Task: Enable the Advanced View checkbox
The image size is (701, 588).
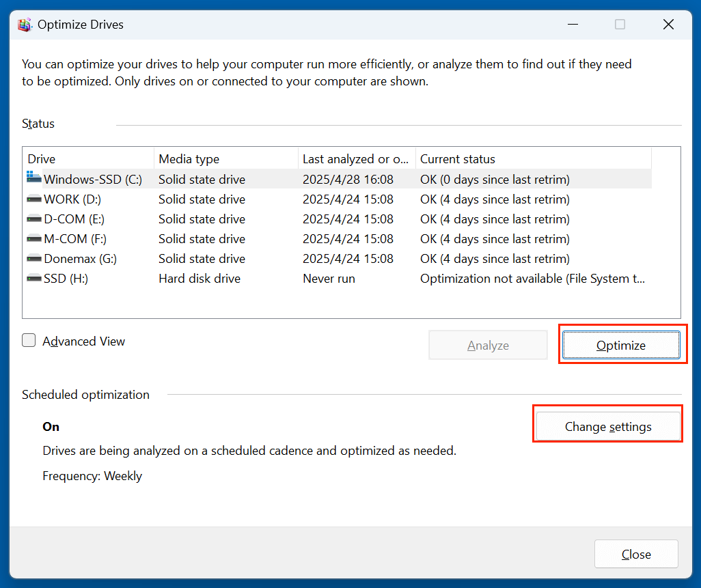Action: pos(29,340)
